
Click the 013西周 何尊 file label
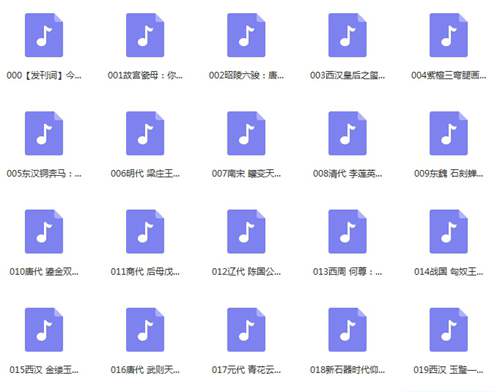point(347,272)
